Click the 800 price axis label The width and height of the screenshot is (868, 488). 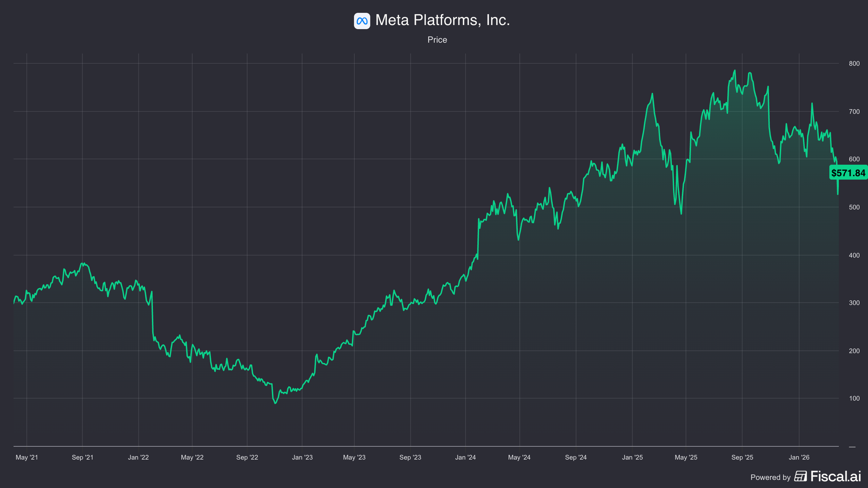pos(854,64)
